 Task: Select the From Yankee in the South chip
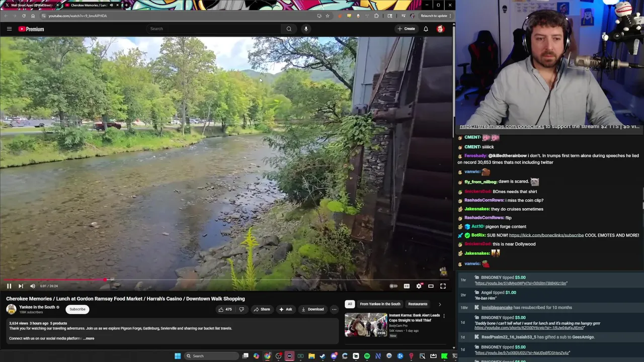(380, 304)
